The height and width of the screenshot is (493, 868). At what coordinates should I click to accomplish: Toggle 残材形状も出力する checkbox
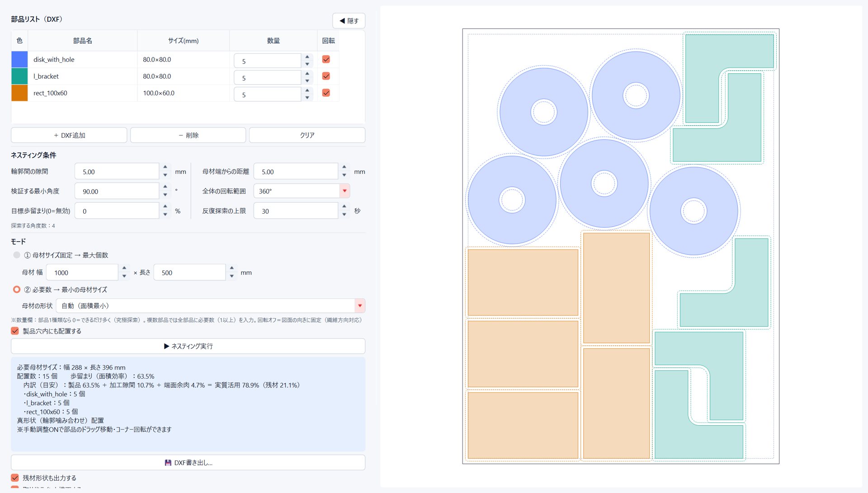15,478
